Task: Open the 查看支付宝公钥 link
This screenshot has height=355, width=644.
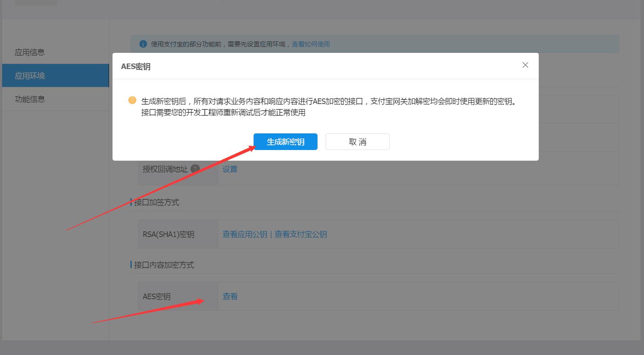Action: click(x=300, y=234)
